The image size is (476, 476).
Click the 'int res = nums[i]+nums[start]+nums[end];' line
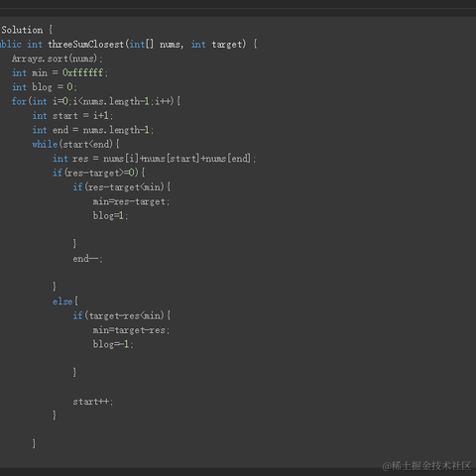pyautogui.click(x=155, y=159)
